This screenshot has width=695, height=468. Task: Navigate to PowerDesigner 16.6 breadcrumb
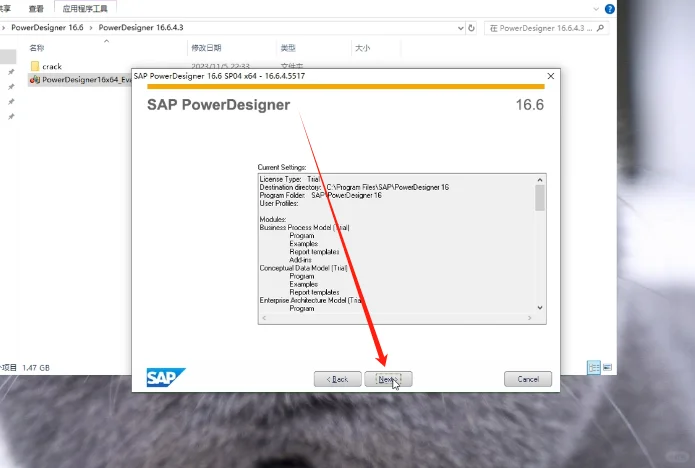47,27
